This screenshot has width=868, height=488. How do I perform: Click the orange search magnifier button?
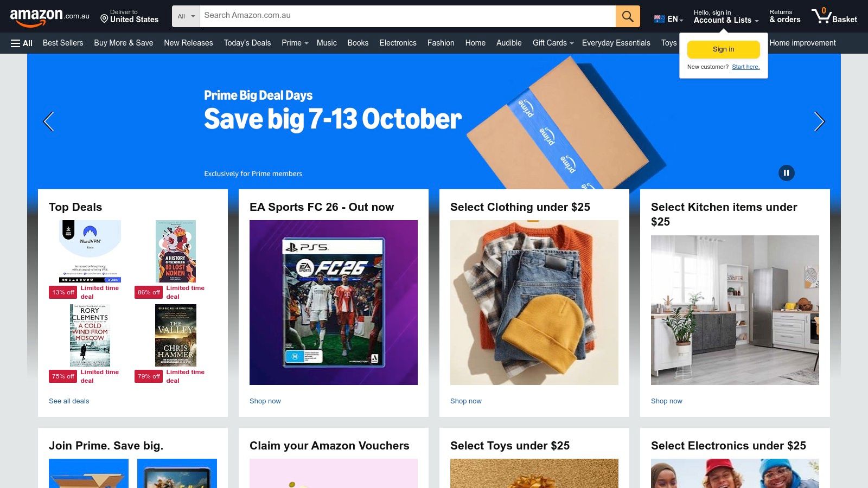pos(628,16)
